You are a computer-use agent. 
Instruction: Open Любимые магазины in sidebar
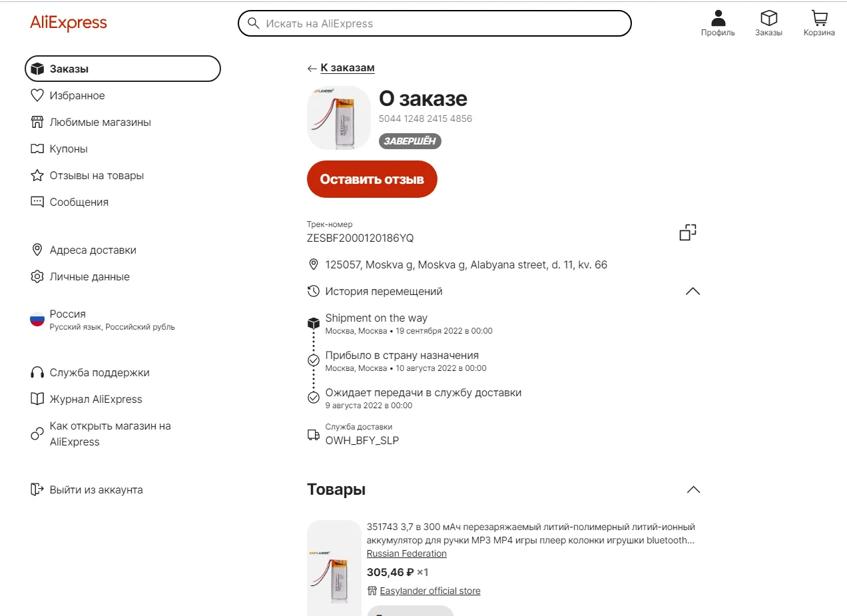(91, 123)
